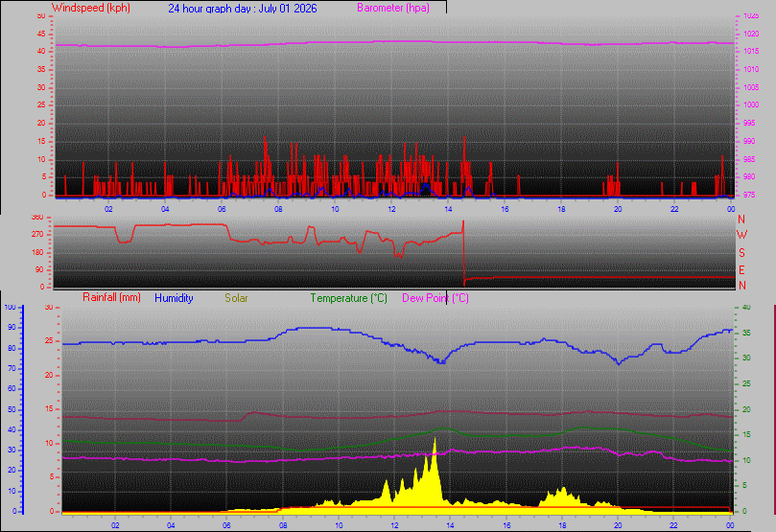
Task: Click the 270 value on wind direction axis
Action: pos(37,234)
